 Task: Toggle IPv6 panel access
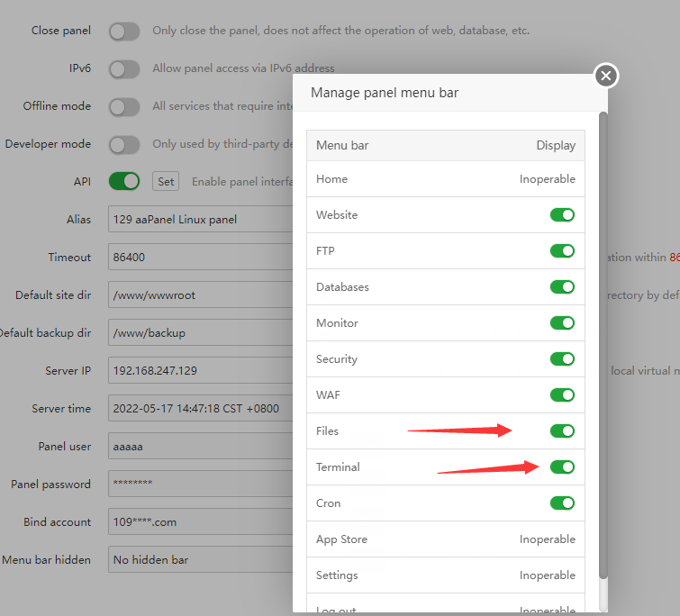124,69
